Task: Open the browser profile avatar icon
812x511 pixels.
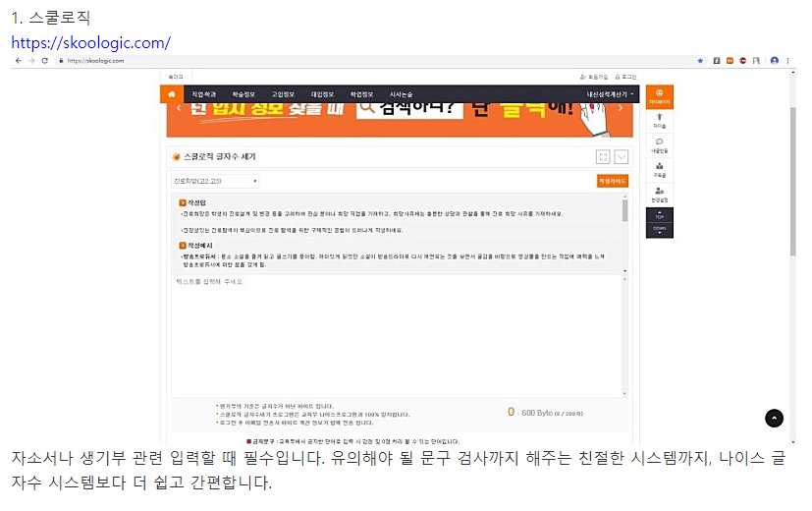Action: tap(774, 61)
